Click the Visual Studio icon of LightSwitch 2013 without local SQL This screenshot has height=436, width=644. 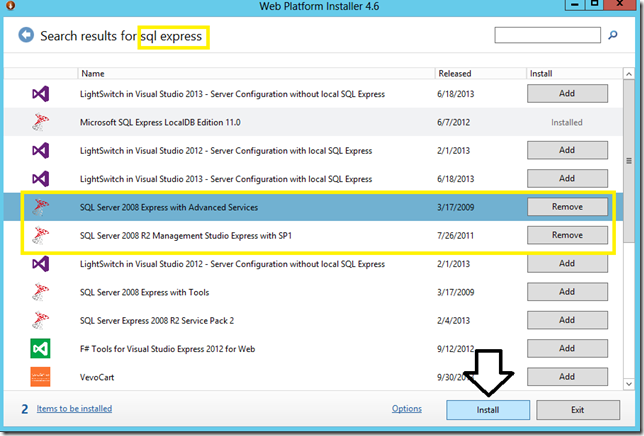(x=40, y=94)
